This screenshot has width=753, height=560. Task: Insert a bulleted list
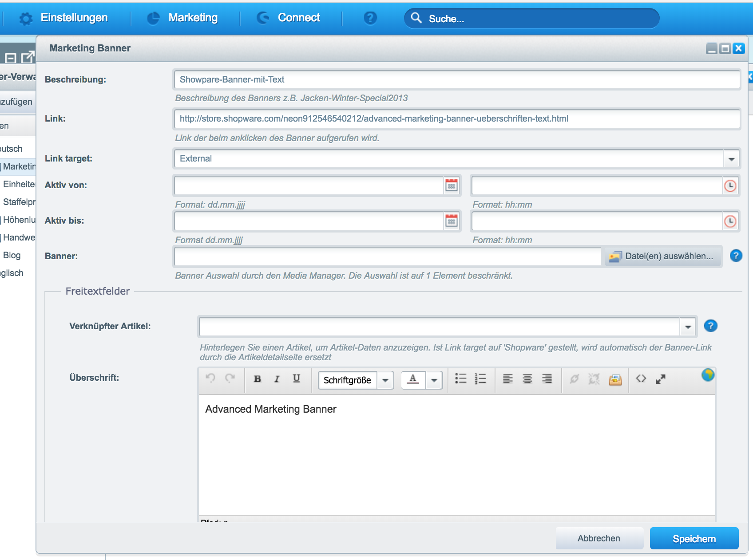pyautogui.click(x=461, y=379)
